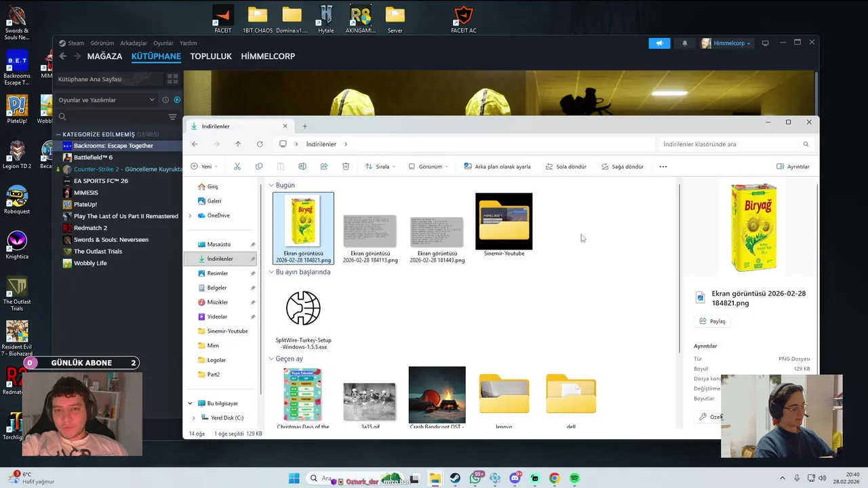Open Google Chrome from the taskbar
The width and height of the screenshot is (868, 488).
[554, 478]
